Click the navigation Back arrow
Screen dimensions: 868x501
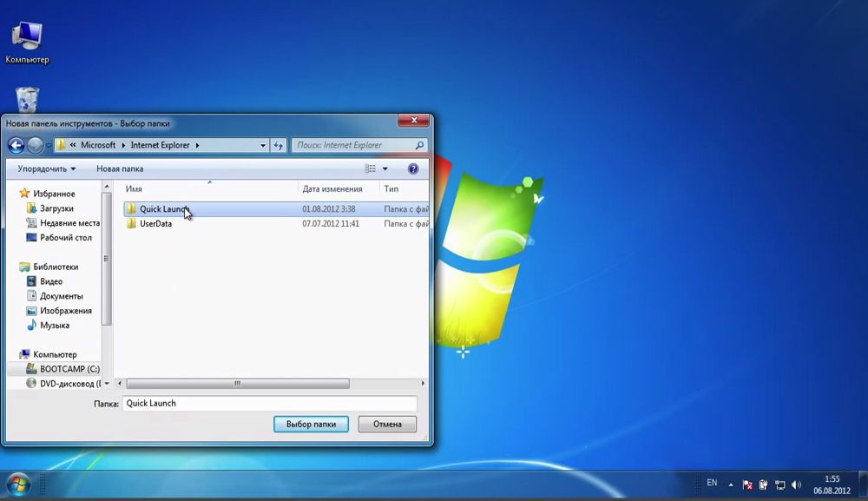[16, 145]
